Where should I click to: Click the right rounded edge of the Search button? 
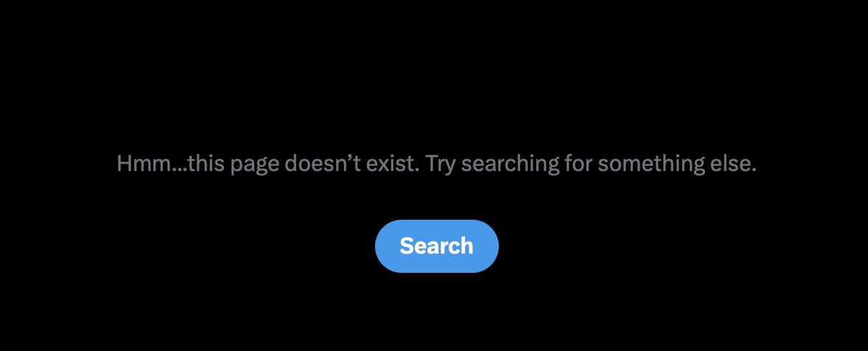[x=491, y=246]
